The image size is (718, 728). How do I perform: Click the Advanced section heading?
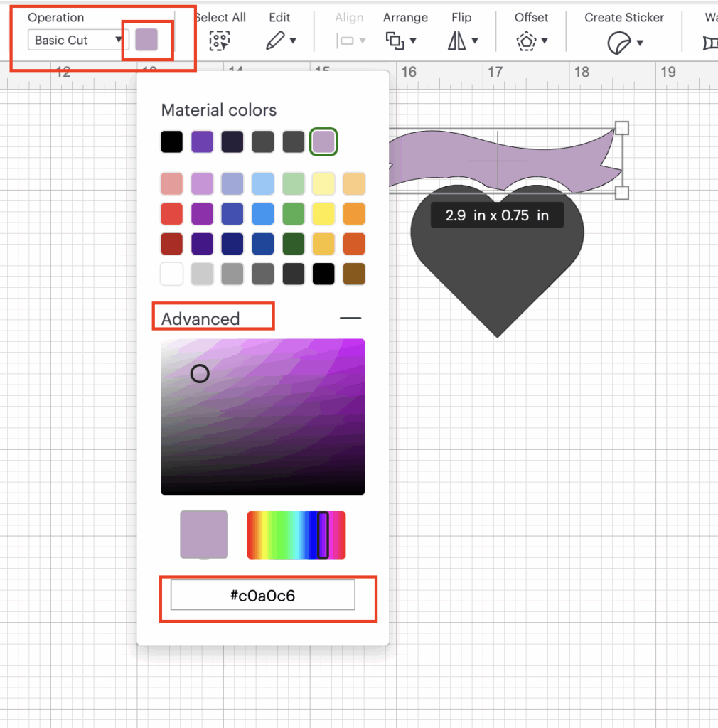click(200, 318)
